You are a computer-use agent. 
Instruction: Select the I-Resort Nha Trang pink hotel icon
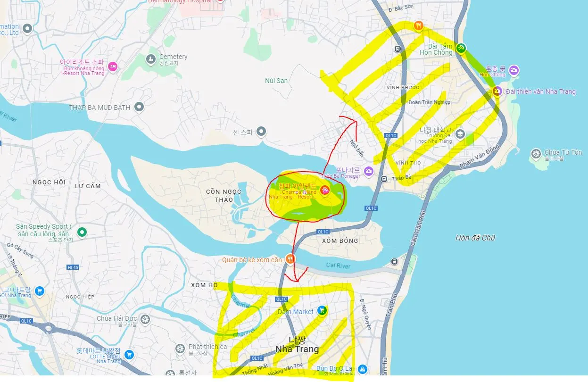click(112, 66)
